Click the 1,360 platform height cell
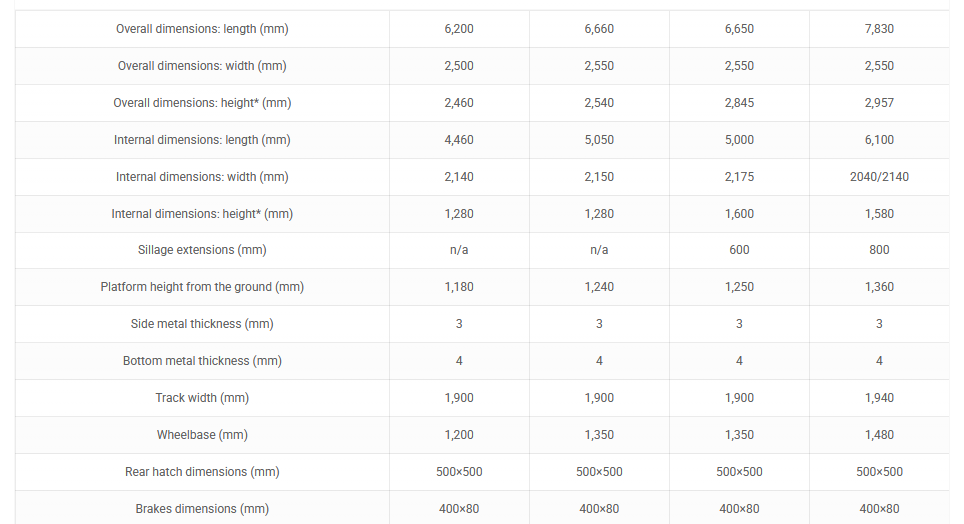 tap(879, 287)
